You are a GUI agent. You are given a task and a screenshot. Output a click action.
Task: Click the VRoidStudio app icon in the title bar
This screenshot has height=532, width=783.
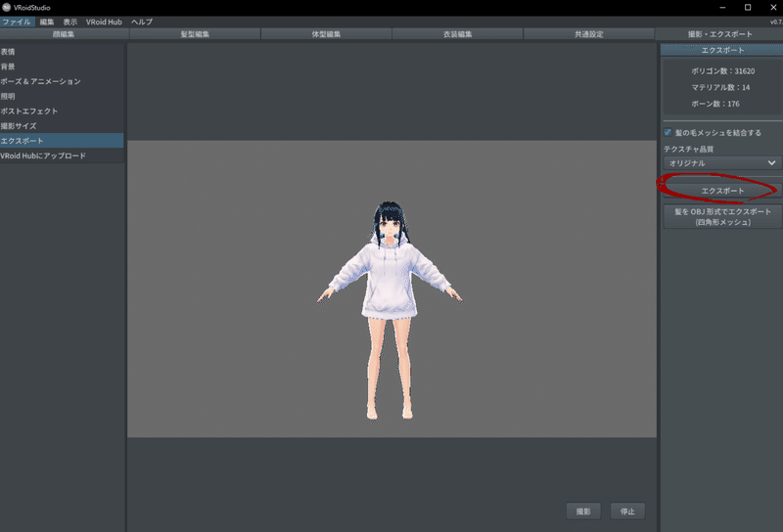tap(7, 8)
